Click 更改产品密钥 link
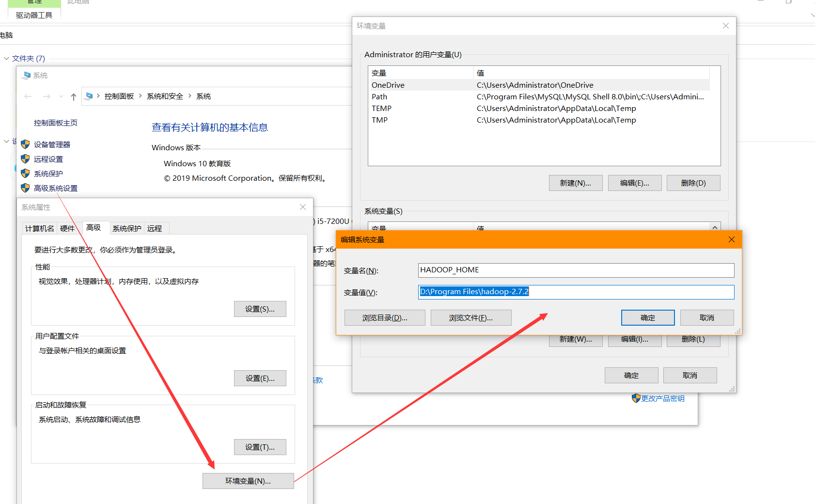This screenshot has width=815, height=504. [663, 399]
